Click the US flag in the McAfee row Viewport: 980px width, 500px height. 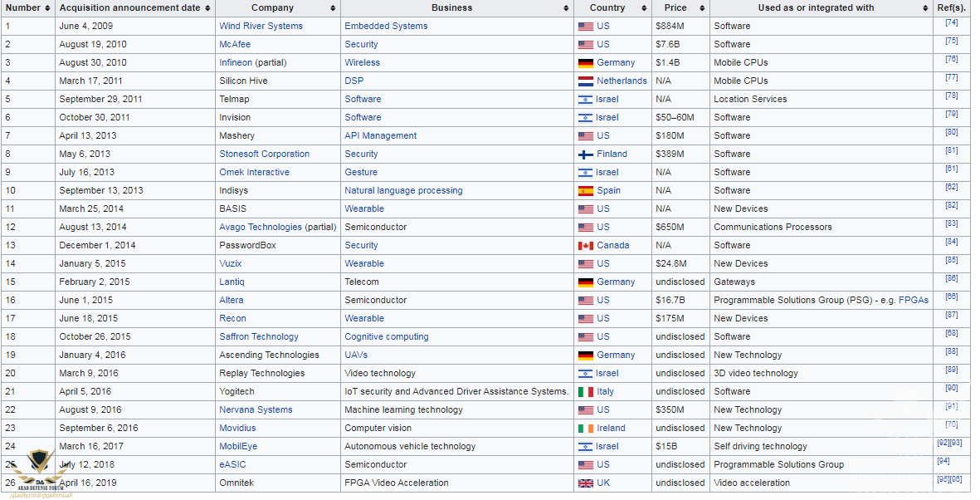pos(586,45)
